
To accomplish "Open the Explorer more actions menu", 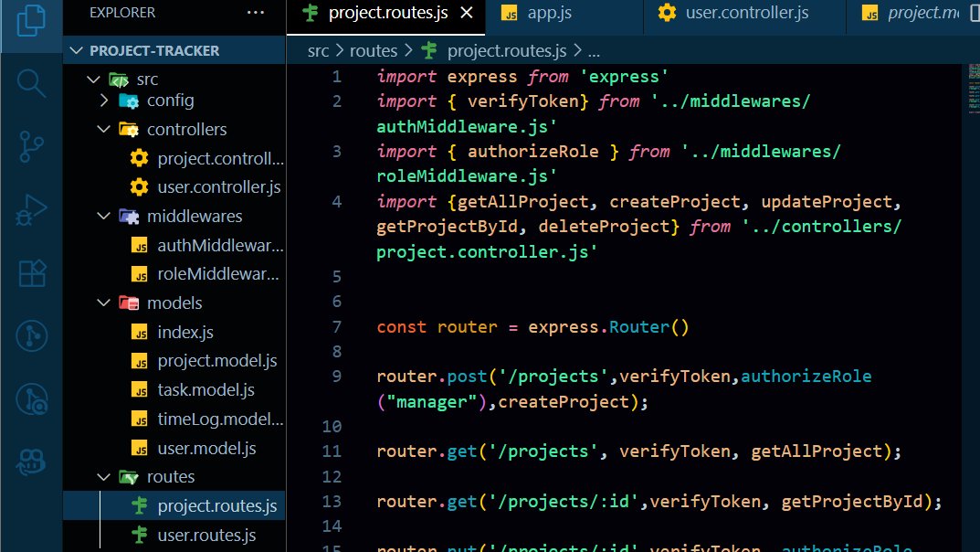I will (256, 13).
